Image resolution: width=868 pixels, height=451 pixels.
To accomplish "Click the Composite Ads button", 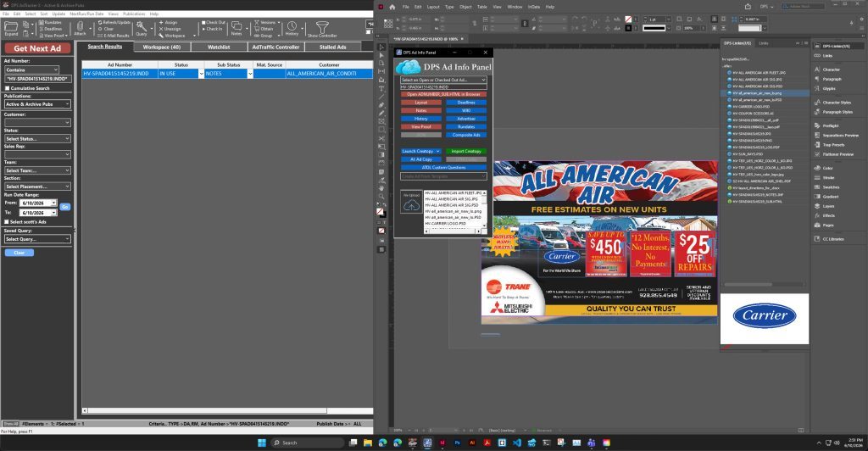I will pos(466,135).
